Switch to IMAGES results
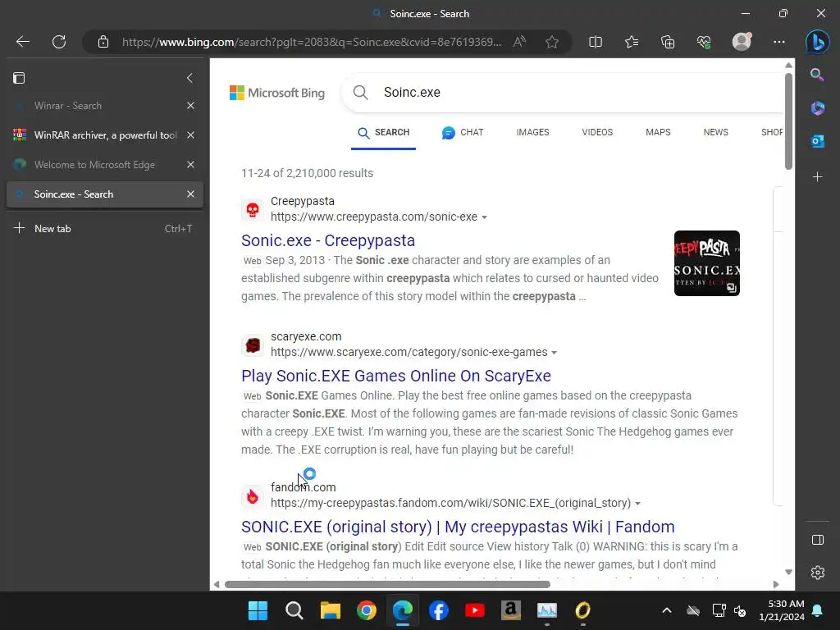The image size is (840, 630). [x=532, y=132]
